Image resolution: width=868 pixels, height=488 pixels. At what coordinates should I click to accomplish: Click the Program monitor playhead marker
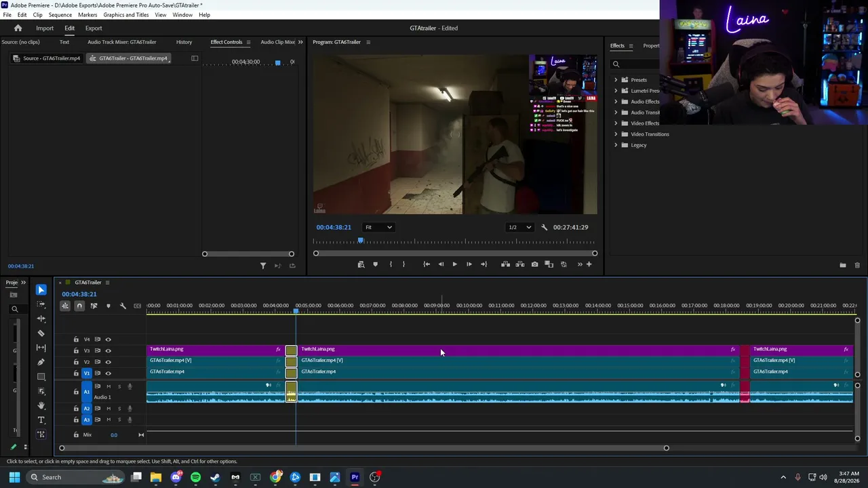coord(361,241)
